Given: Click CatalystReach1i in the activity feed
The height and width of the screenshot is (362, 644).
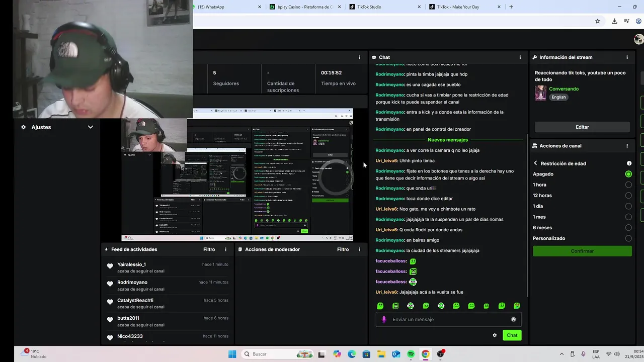Looking at the screenshot, I should [x=135, y=300].
